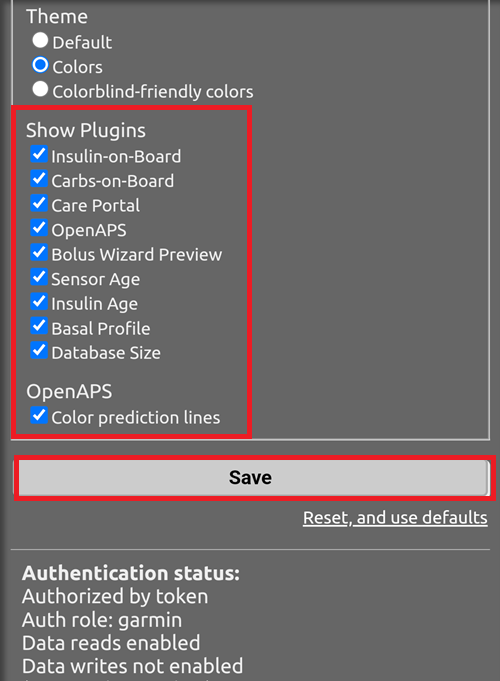Click the Save button
Screen dimensions: 500x681
[254, 478]
